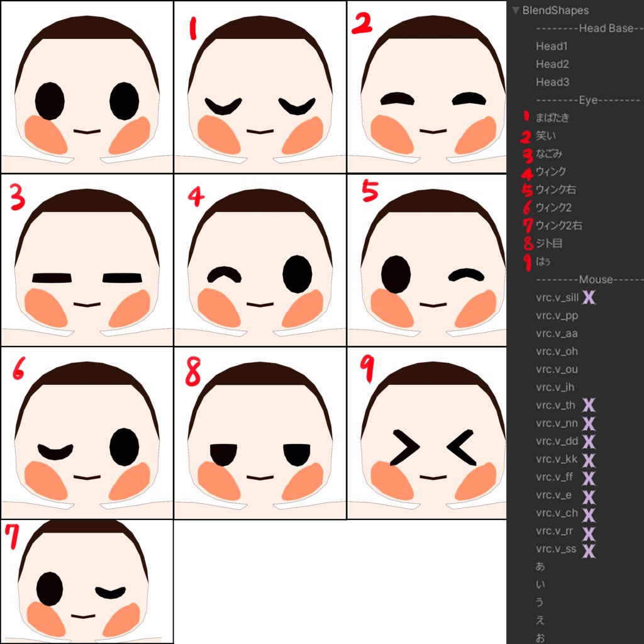The height and width of the screenshot is (644, 644).
Task: Click face thumbnail number 9 with crossed eyes
Action: click(x=427, y=433)
